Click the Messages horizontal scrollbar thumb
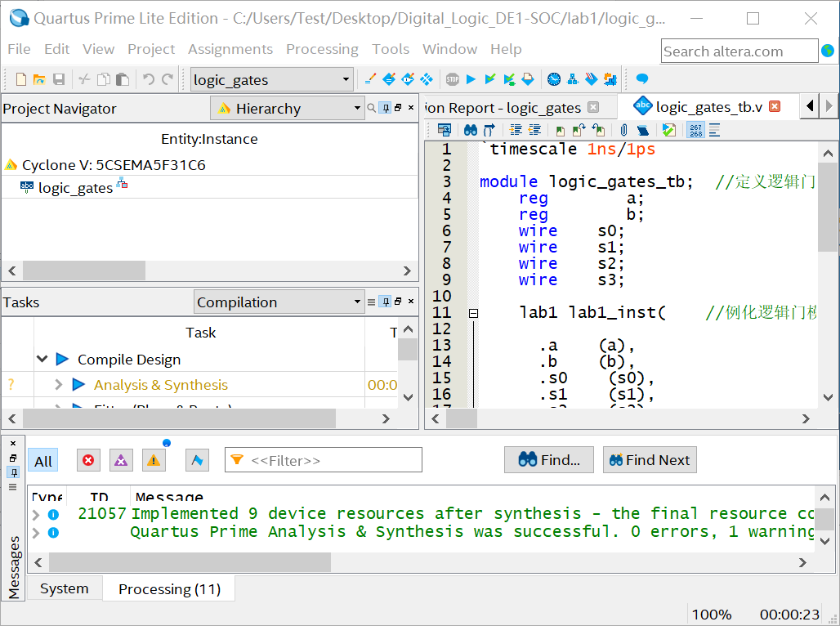 [190, 562]
